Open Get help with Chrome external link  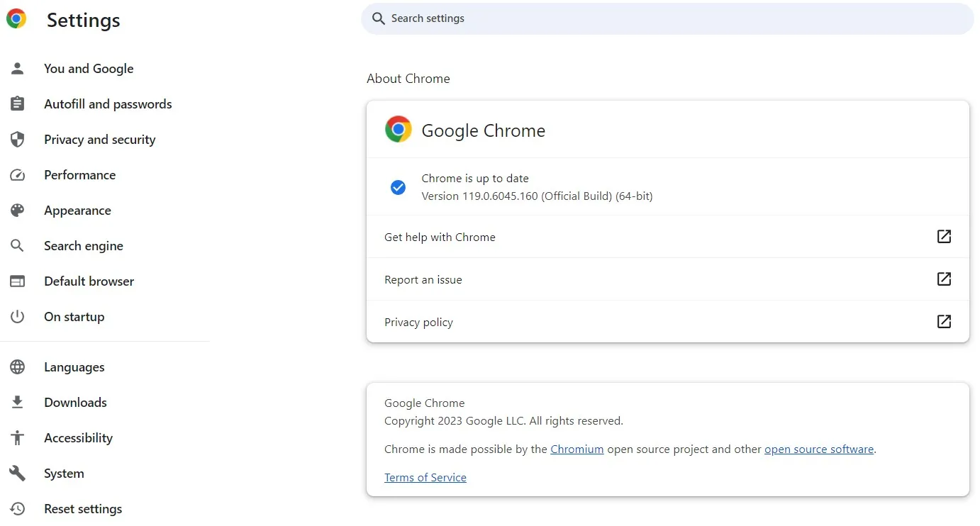click(944, 237)
